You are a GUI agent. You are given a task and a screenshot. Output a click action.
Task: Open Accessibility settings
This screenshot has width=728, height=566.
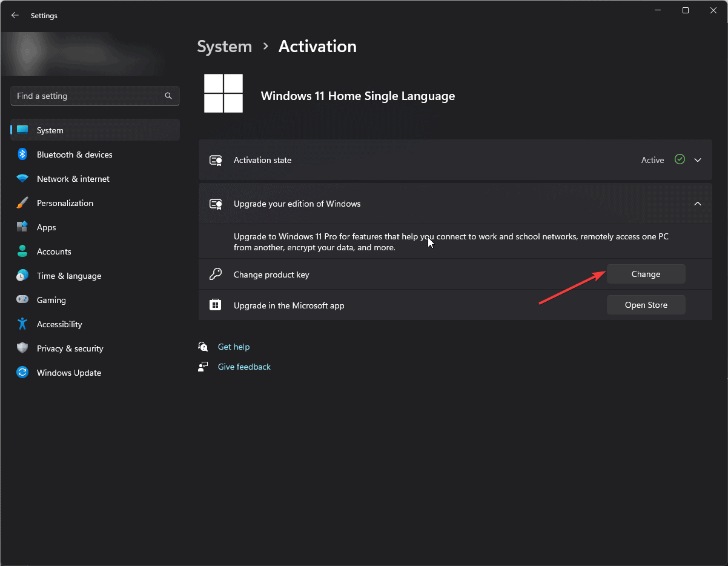[95, 324]
